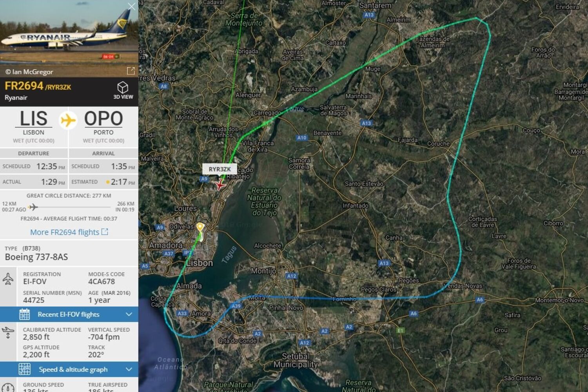Screen dimensions: 588x392
Task: Click the altitude descent icon
Action: coord(8,332)
